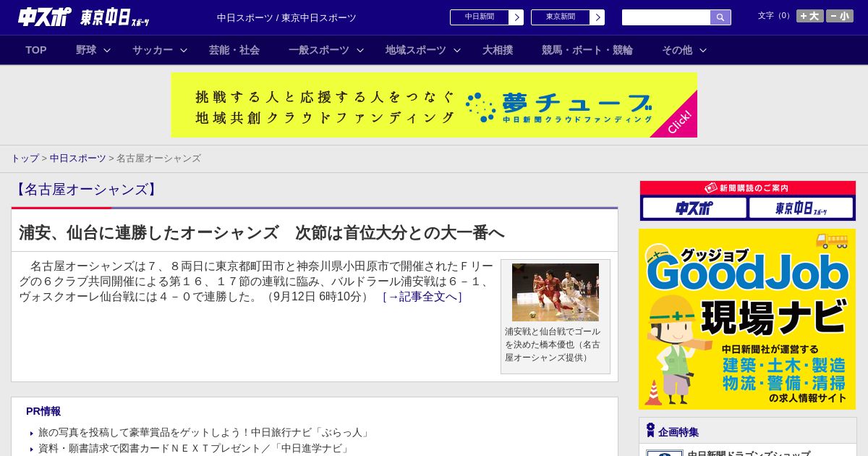Expand the その他 navigation menu

(x=684, y=50)
